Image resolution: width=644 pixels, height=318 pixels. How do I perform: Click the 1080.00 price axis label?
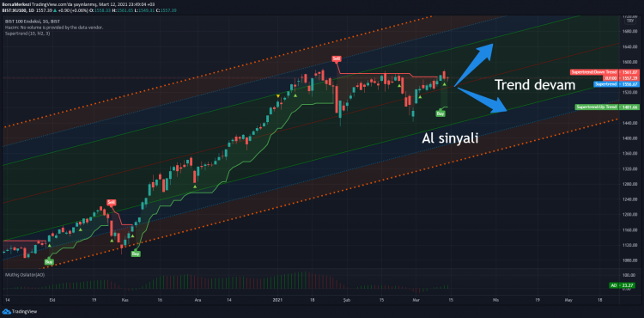click(629, 260)
